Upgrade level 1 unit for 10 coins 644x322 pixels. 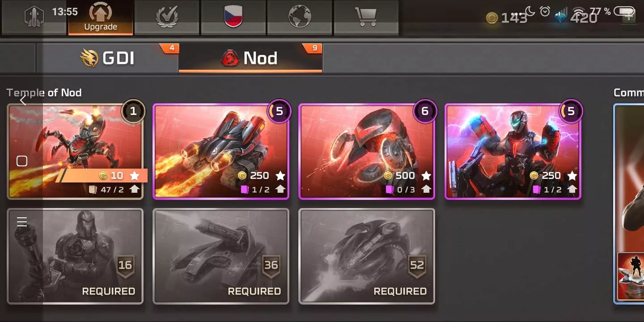(x=75, y=152)
